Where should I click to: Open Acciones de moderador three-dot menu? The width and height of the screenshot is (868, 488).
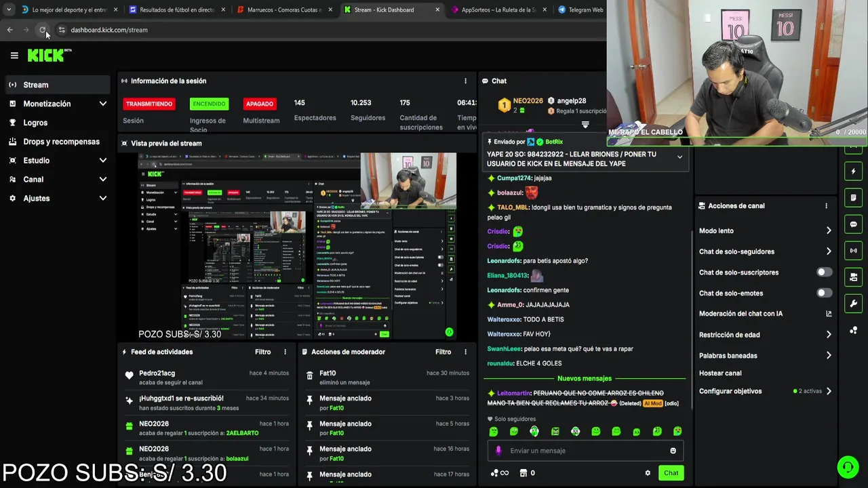tap(465, 352)
